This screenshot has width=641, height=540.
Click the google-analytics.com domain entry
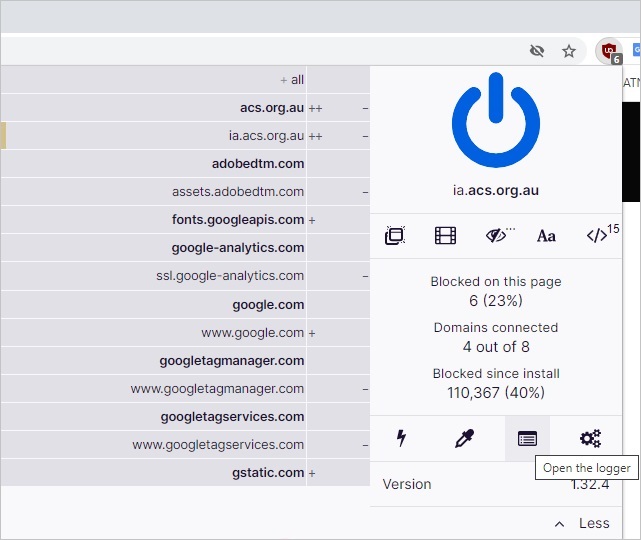pyautogui.click(x=238, y=248)
